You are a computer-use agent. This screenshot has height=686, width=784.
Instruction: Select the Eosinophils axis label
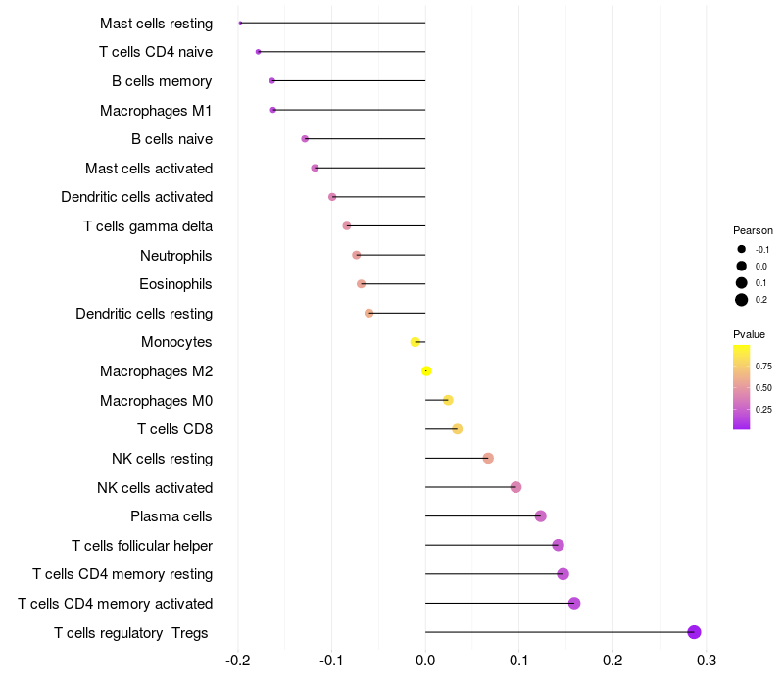point(175,284)
